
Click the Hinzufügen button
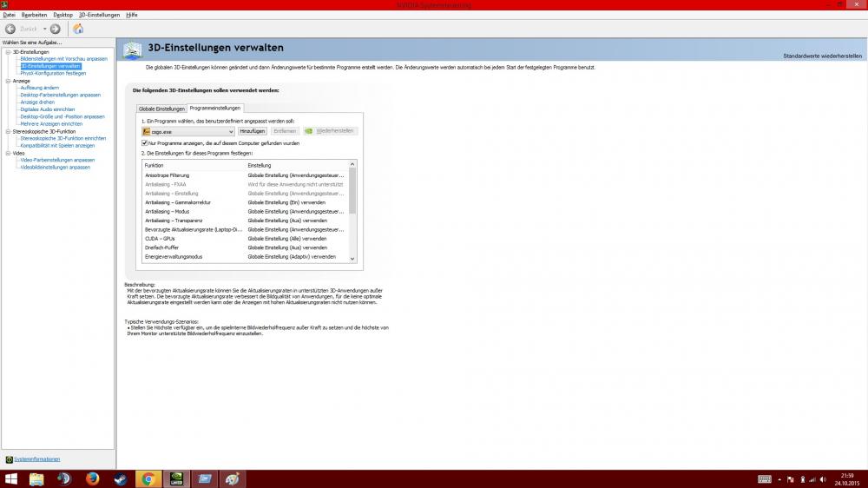(x=252, y=131)
